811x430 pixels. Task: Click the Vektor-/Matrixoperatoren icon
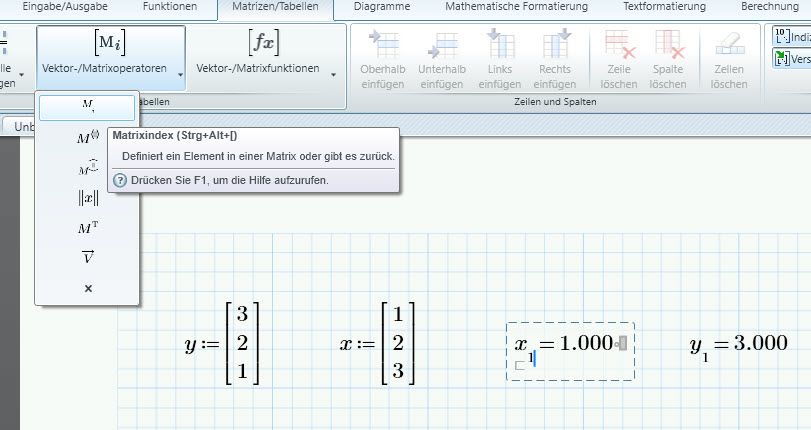[x=110, y=42]
